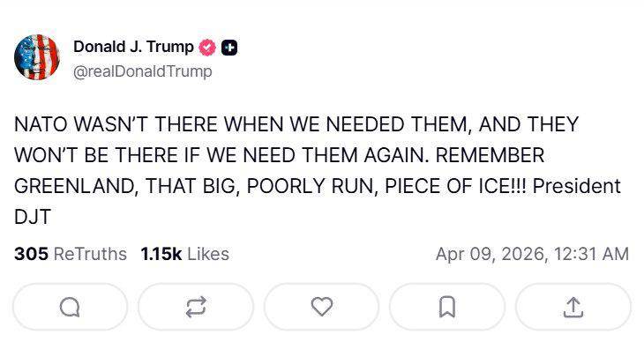Click the 12:31 AM time text
This screenshot has width=644, height=357.
(591, 254)
